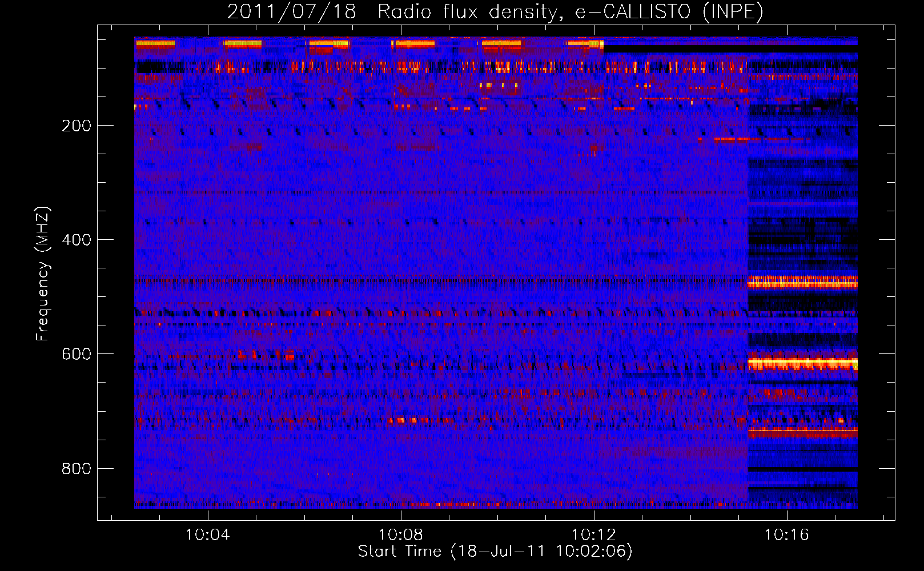
Task: Click the plot title '2011/07/18 Radio flux density'
Action: tap(495, 11)
